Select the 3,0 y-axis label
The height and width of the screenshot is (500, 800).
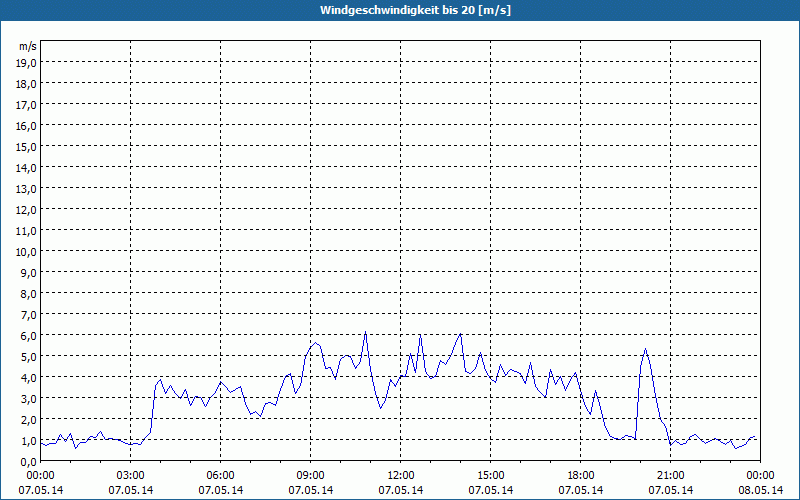29,399
